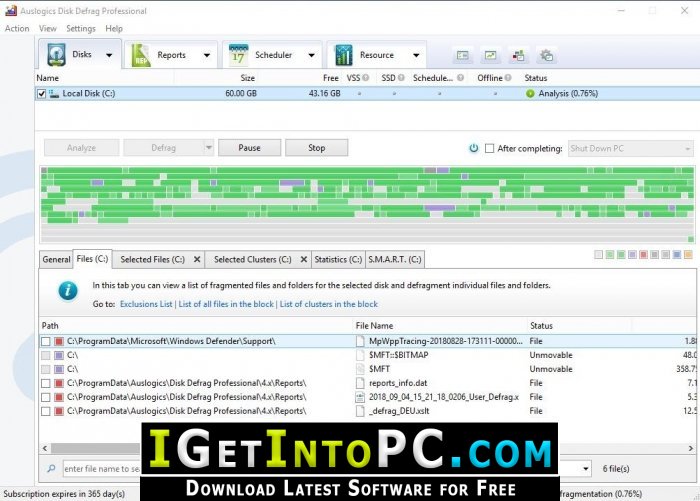Toggle the Local Disk (C:) checkbox
The image size is (700, 501).
click(x=41, y=94)
